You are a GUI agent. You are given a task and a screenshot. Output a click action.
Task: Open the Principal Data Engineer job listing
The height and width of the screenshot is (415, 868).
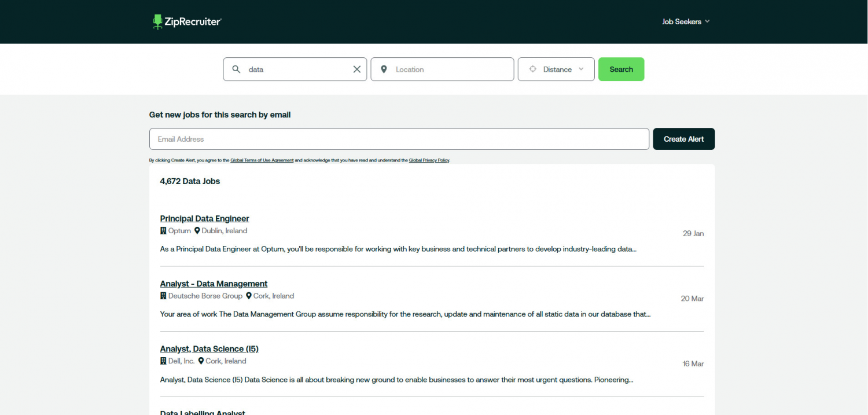tap(205, 219)
